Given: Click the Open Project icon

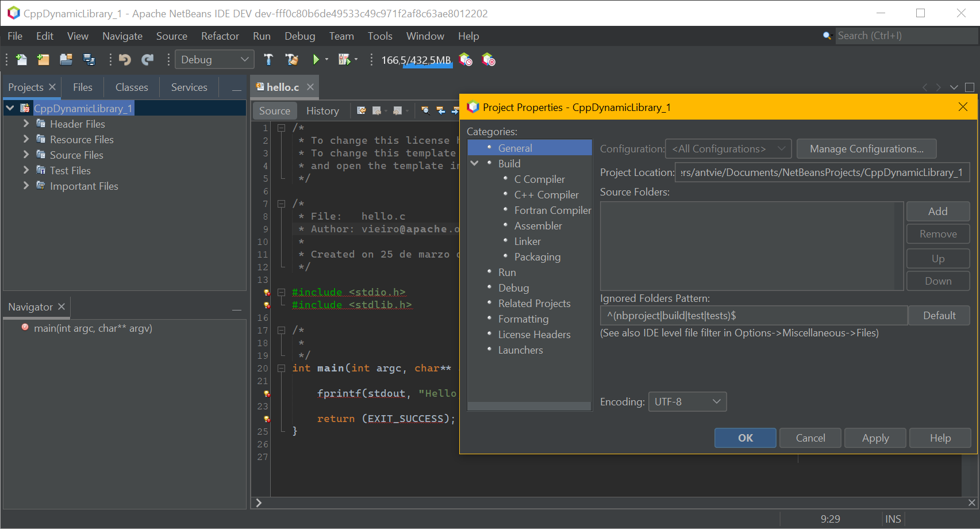Looking at the screenshot, I should [x=66, y=60].
